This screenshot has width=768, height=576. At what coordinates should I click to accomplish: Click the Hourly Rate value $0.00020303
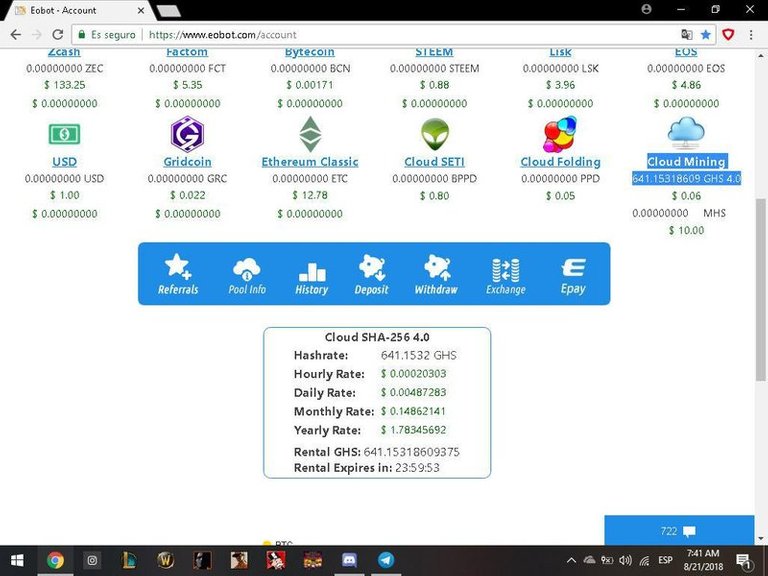point(413,374)
